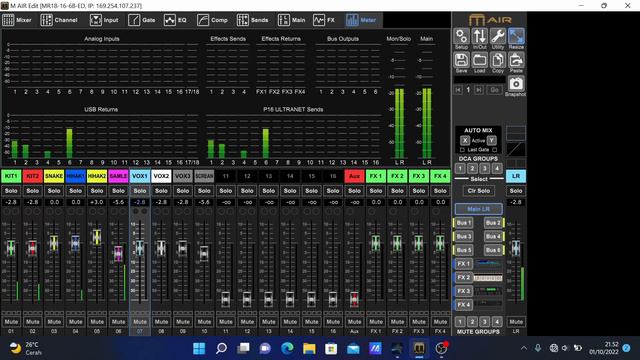Open the Sends tab
640x360 pixels.
tap(253, 20)
